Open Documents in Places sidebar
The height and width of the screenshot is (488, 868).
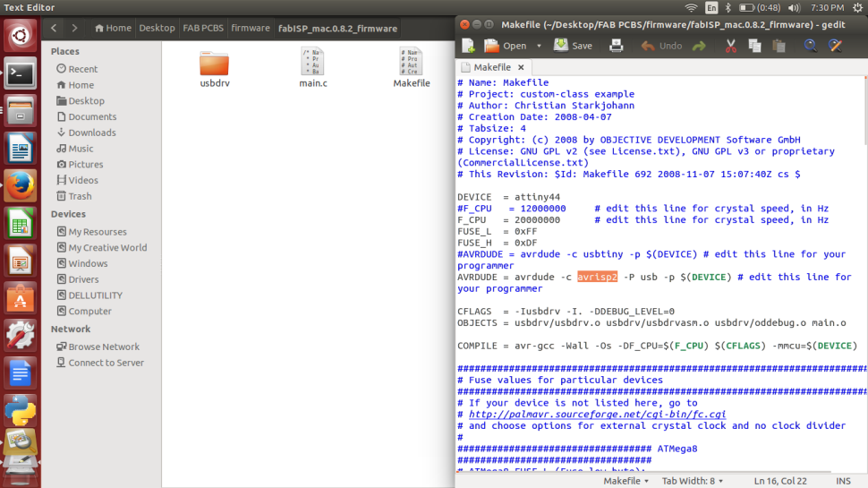point(87,117)
